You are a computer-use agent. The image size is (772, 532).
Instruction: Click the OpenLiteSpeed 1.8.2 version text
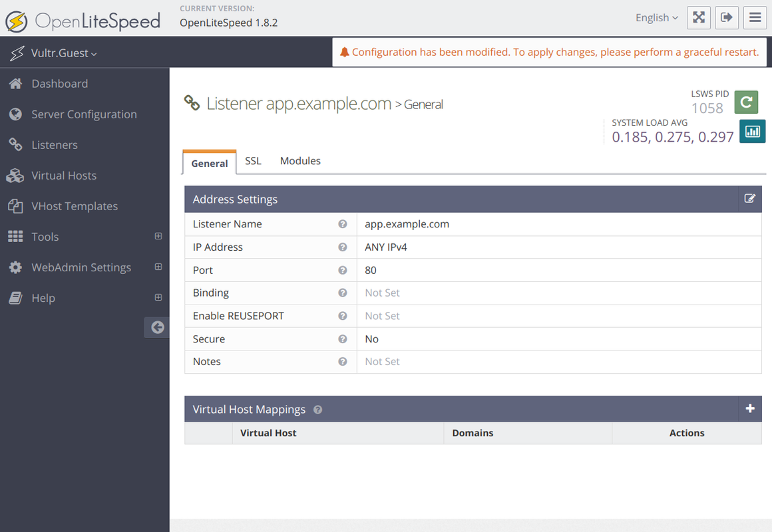[228, 23]
